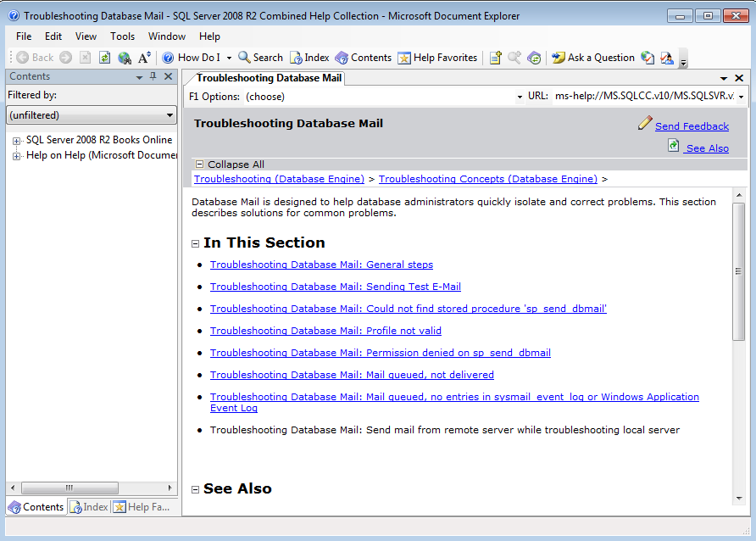Open Troubleshooting (Database Engine) breadcrumb link
Viewport: 756px width, 541px height.
[279, 179]
